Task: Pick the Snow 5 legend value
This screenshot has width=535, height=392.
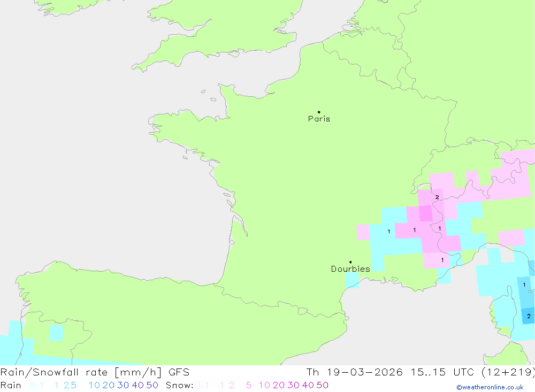Action: tap(249, 385)
